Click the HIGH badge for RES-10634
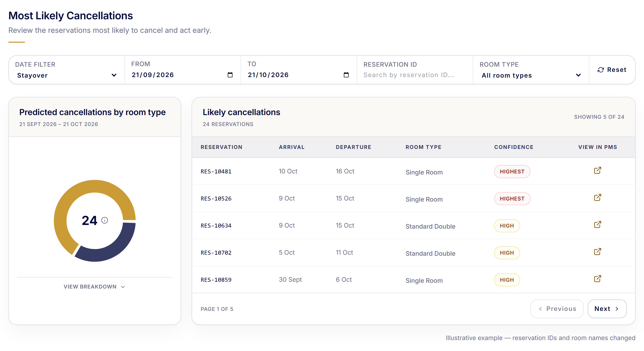Screen dimensions: 644x351 507,225
